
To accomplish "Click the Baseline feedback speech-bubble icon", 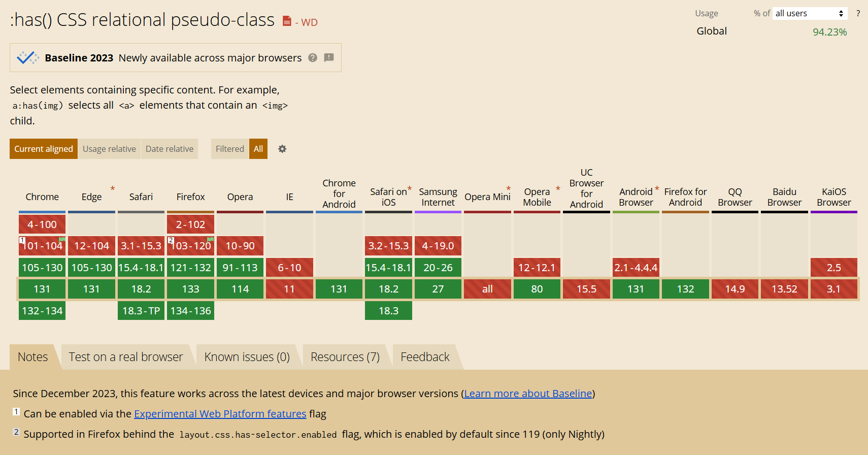I will 329,58.
